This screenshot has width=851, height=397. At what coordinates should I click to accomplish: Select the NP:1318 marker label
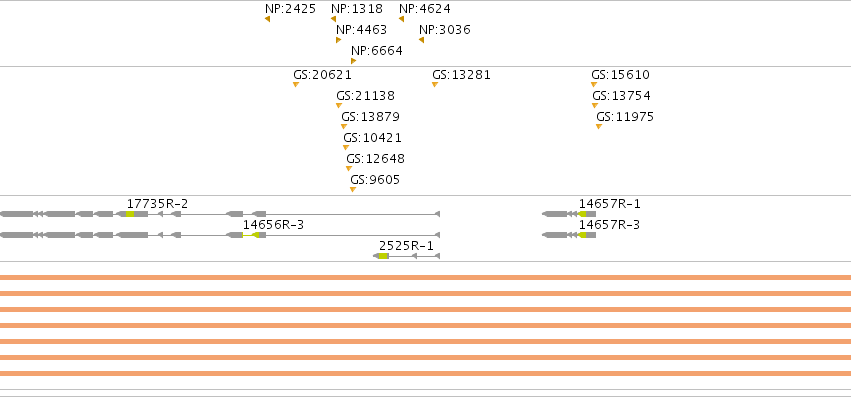tap(357, 9)
